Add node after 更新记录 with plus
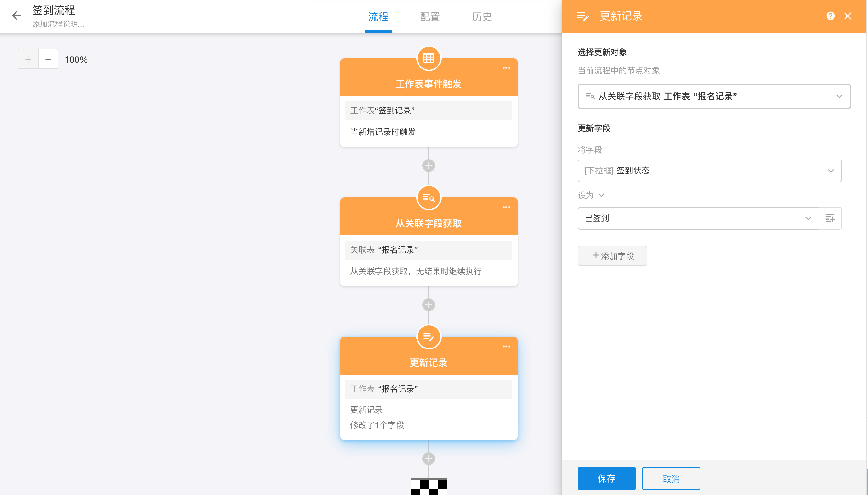This screenshot has height=495, width=868. [428, 459]
